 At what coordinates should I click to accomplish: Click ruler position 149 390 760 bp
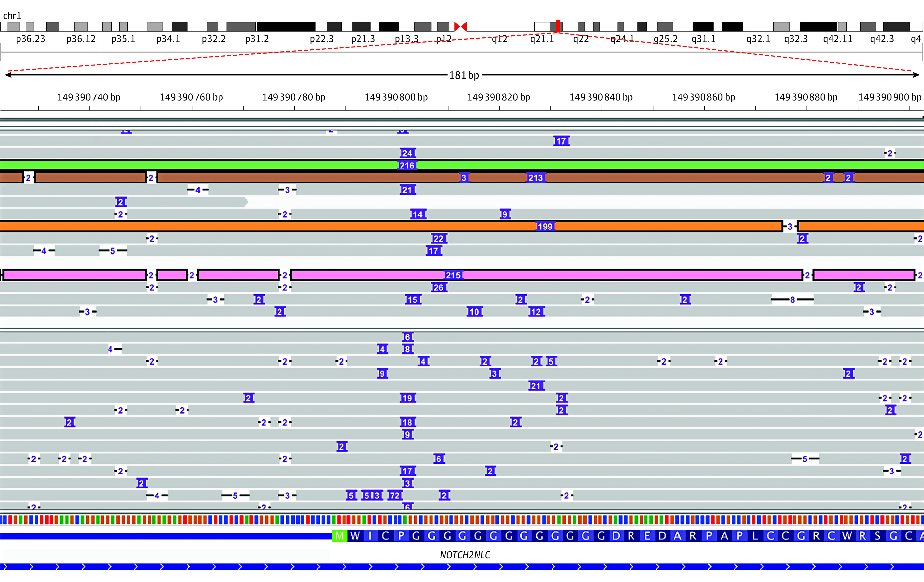(x=191, y=97)
